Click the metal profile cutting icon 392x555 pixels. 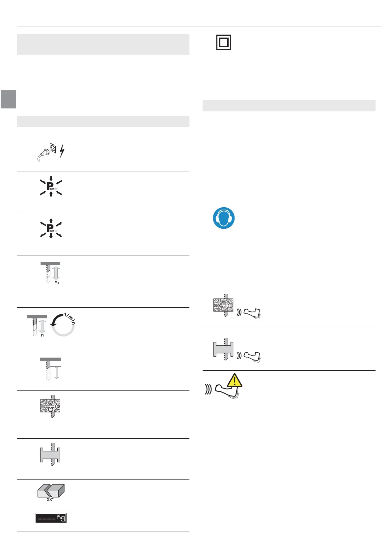point(50,454)
